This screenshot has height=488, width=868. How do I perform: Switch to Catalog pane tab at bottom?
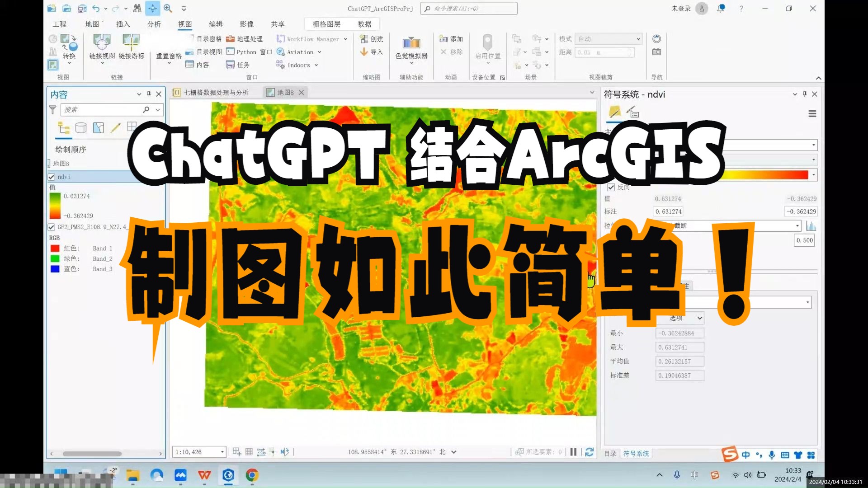coord(610,454)
